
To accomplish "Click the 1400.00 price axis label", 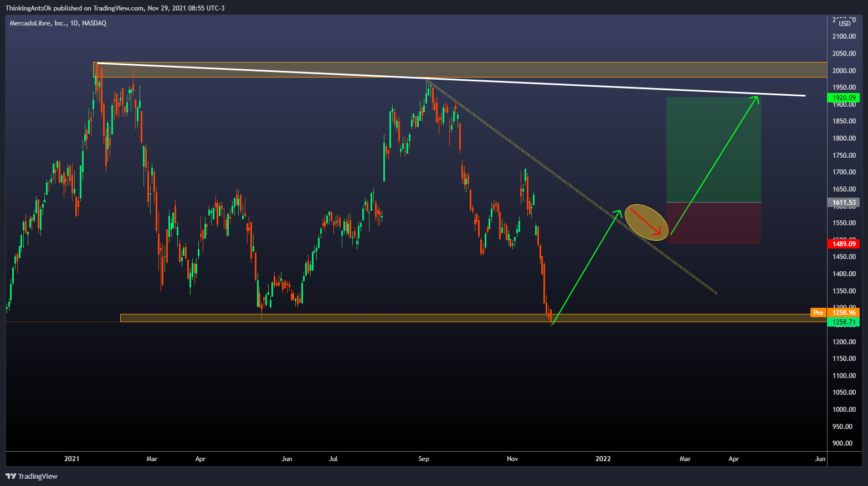I will (844, 274).
